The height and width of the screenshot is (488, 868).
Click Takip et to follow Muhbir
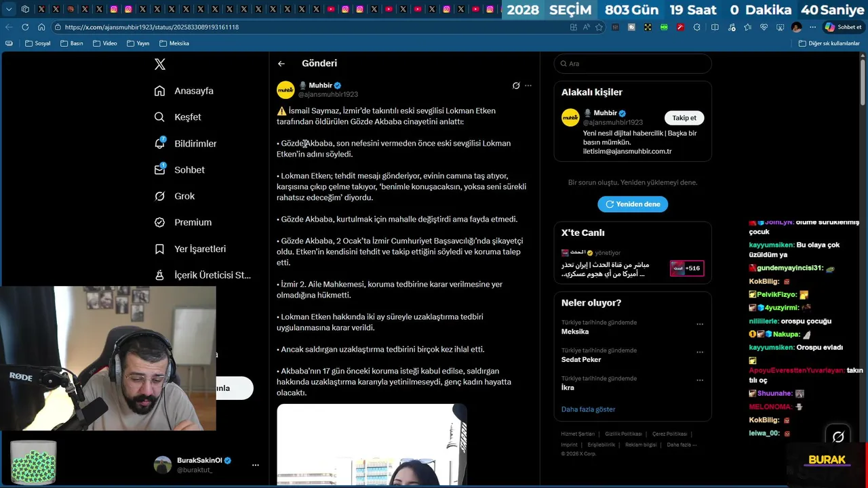(684, 118)
